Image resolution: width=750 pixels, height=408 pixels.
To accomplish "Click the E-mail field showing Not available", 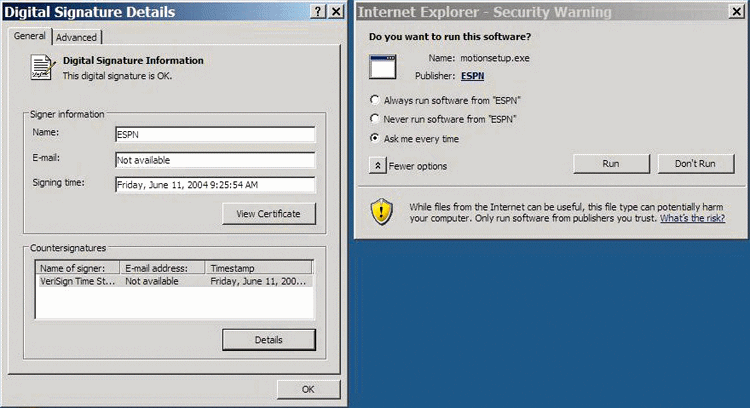I will (x=215, y=160).
